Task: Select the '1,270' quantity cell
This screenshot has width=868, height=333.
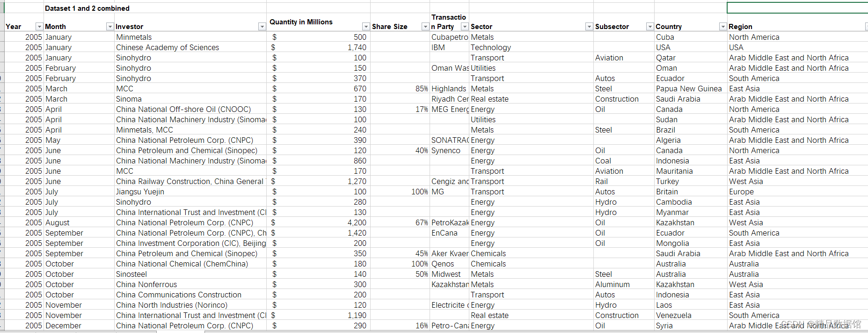Action: click(x=318, y=181)
